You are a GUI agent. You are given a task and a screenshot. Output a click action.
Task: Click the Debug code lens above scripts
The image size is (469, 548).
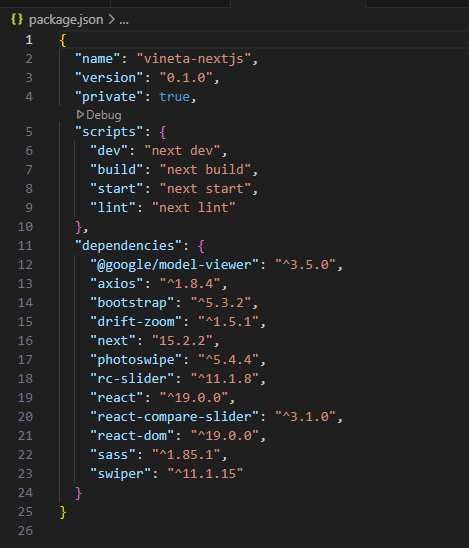coord(103,115)
